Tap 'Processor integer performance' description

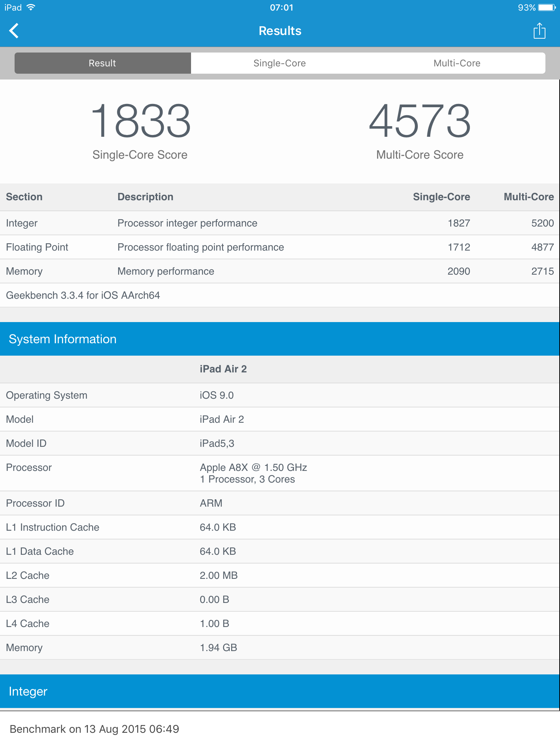pos(187,223)
